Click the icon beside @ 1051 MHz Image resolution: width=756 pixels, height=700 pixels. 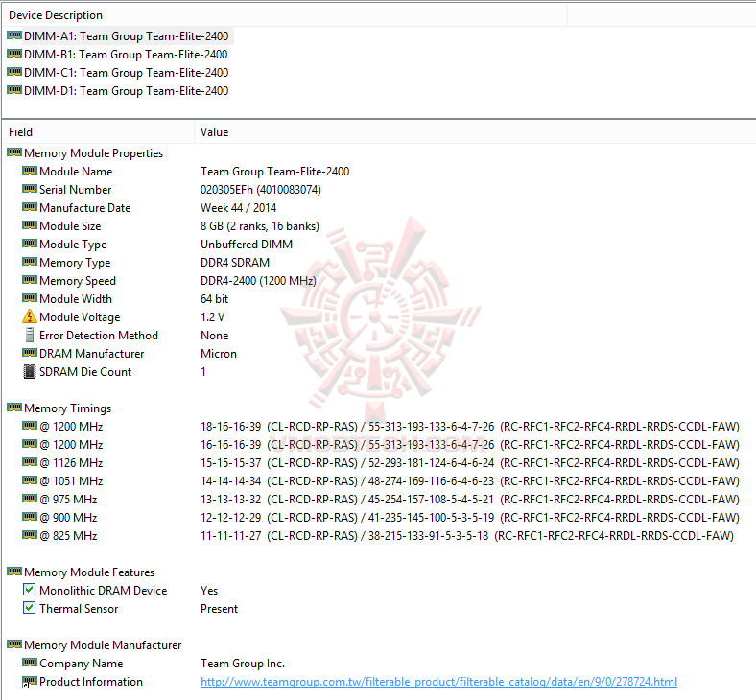point(30,480)
